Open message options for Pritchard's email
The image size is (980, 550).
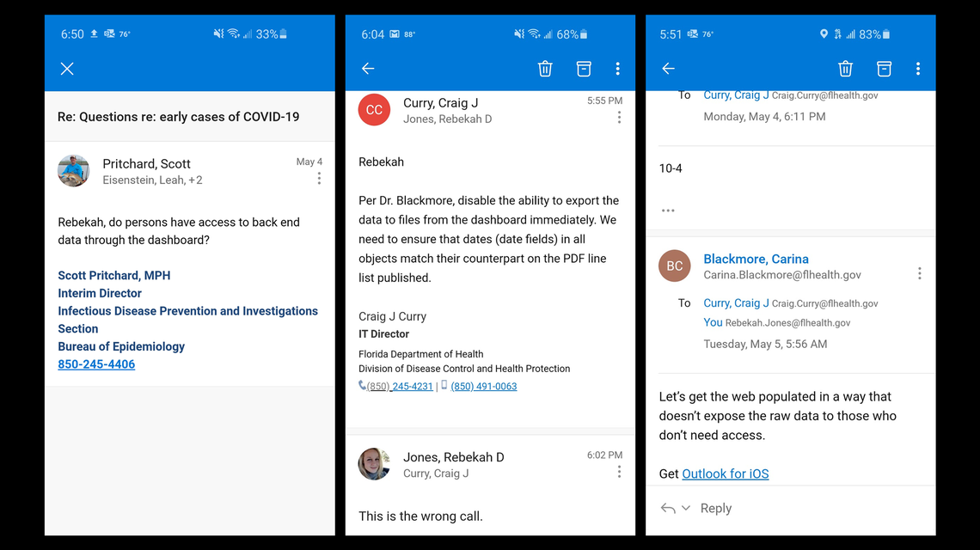(x=319, y=177)
